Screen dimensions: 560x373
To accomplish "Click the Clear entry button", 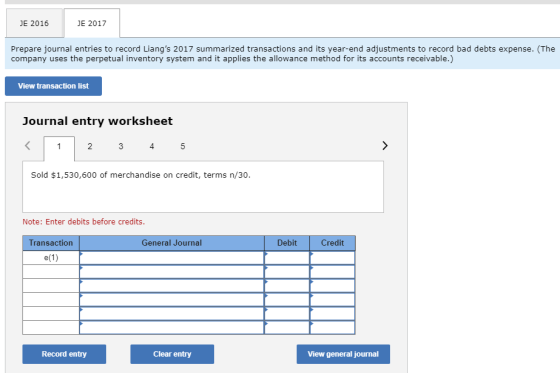I will 172,354.
